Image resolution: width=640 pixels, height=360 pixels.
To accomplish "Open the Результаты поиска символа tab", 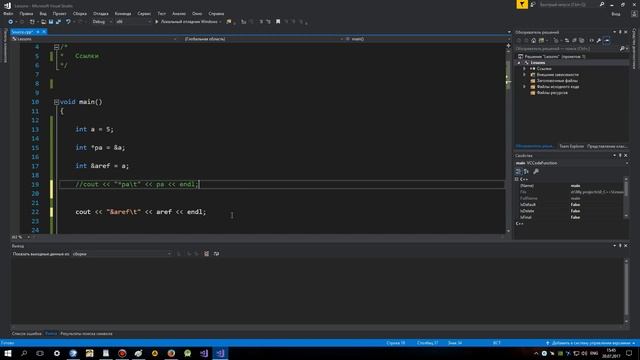I will 86,333.
